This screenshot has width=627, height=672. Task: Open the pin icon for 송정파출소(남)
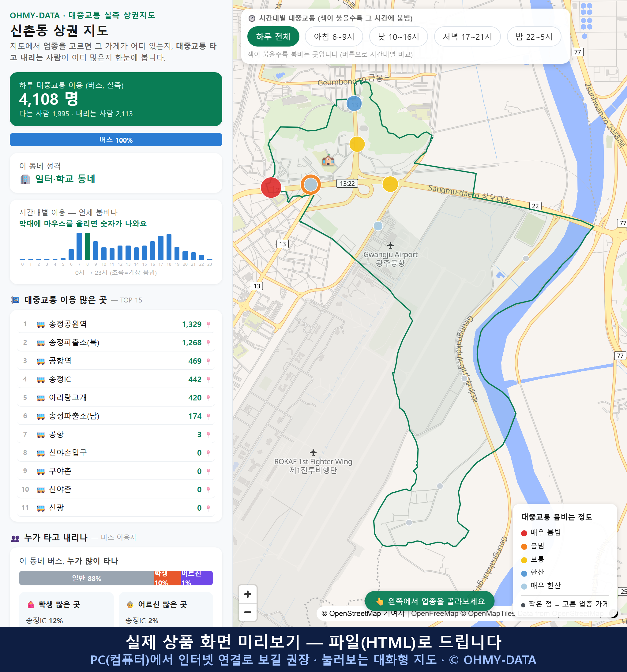pyautogui.click(x=208, y=416)
